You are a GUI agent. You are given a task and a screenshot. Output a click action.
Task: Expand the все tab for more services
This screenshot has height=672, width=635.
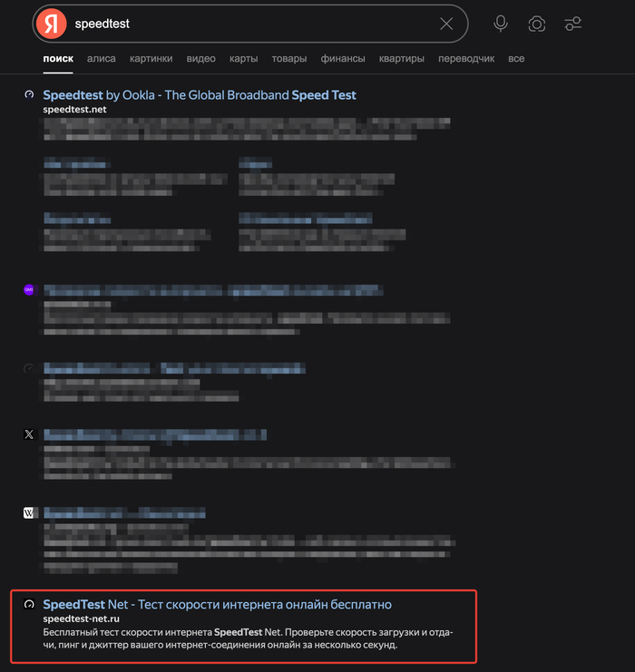pyautogui.click(x=516, y=59)
